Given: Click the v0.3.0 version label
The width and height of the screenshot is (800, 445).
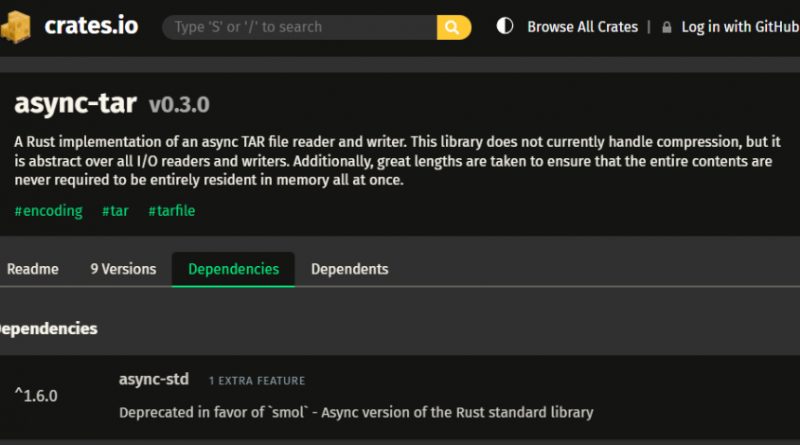Looking at the screenshot, I should tap(179, 105).
